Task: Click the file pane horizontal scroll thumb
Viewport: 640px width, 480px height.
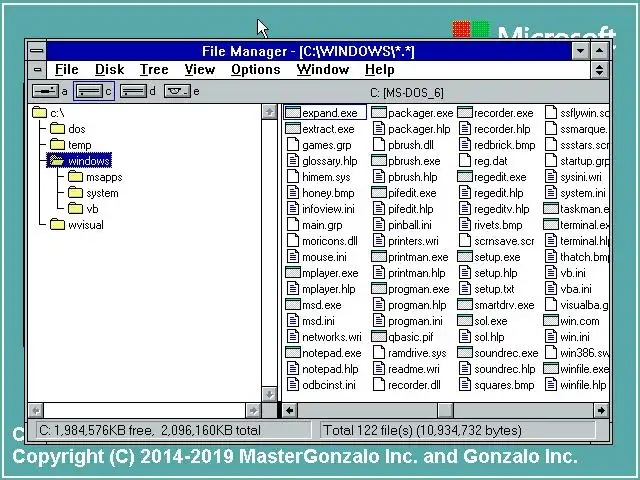Action: point(446,410)
